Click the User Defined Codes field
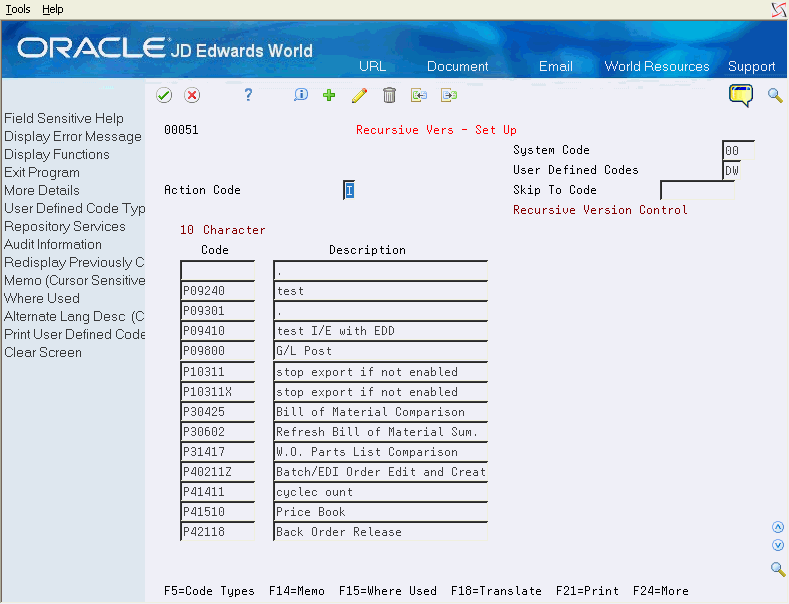 [x=732, y=170]
